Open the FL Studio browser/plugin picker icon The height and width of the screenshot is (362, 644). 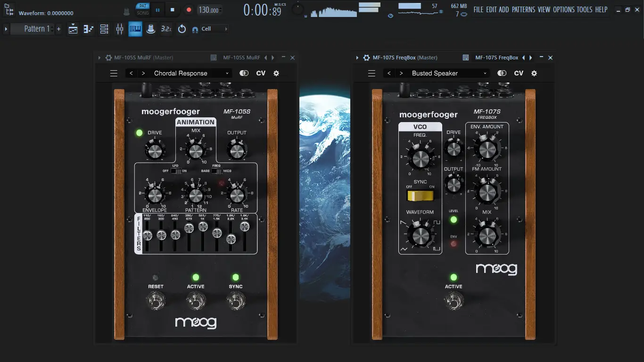click(x=9, y=9)
